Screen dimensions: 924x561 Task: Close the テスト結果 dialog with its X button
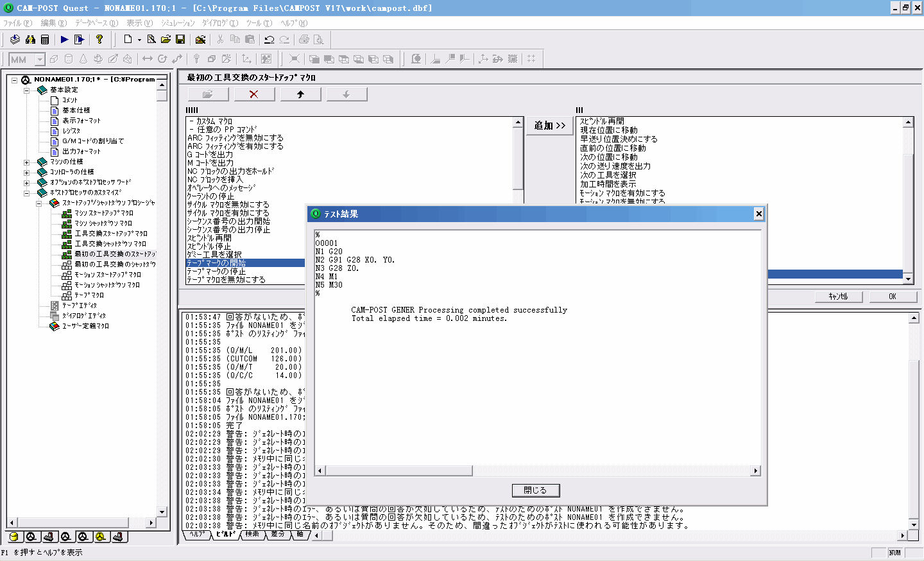(758, 214)
